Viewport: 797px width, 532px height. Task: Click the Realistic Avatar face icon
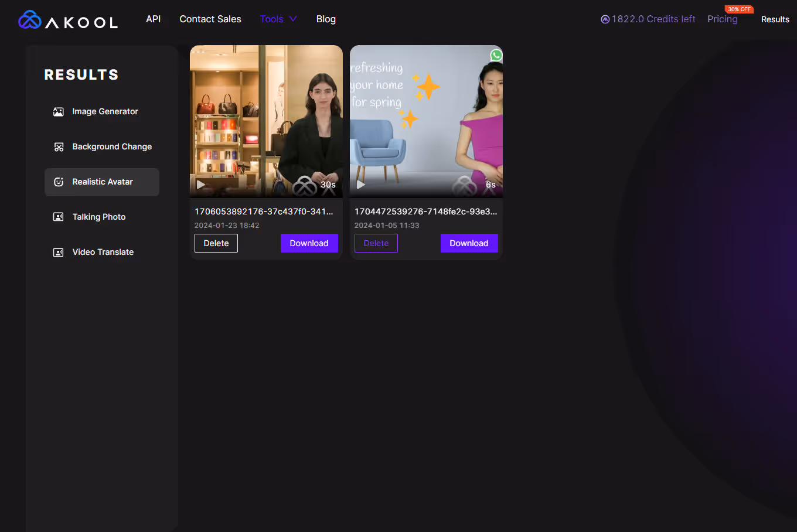point(59,182)
